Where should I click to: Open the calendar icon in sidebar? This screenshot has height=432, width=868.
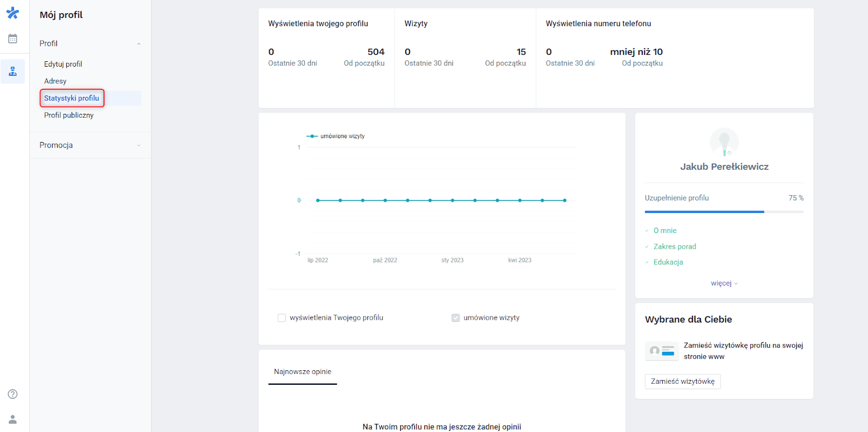click(12, 39)
